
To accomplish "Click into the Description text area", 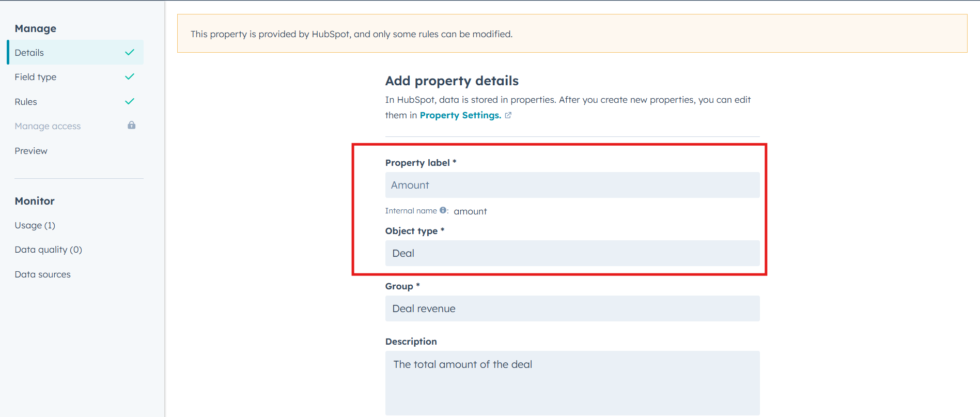I will point(572,383).
